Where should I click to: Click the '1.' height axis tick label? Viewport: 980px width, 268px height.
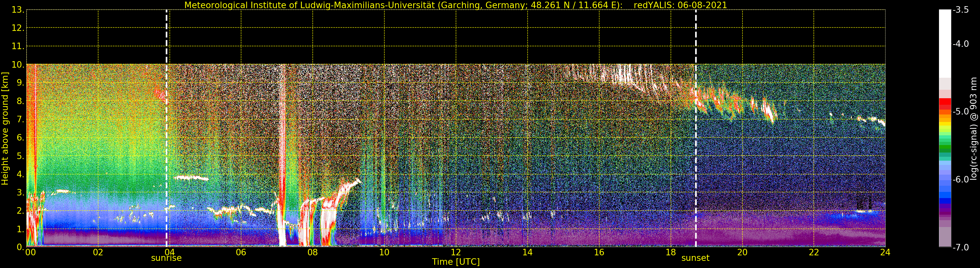[20, 229]
